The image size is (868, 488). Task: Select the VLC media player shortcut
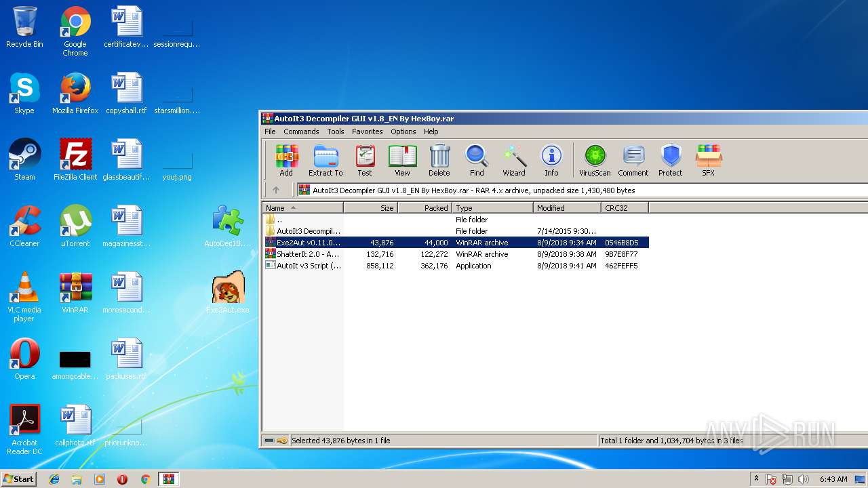click(24, 297)
